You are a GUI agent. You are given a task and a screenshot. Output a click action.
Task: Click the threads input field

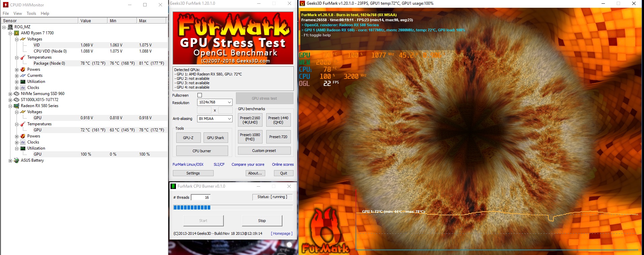click(201, 197)
